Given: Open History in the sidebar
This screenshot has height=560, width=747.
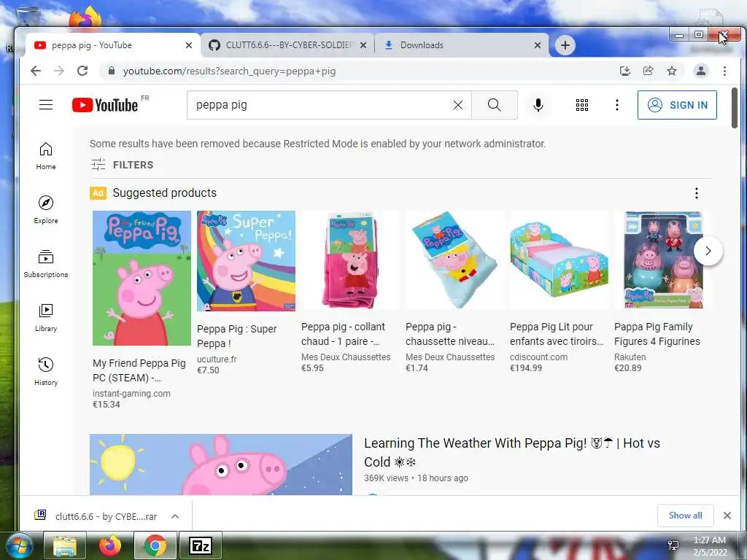Looking at the screenshot, I should pos(46,371).
